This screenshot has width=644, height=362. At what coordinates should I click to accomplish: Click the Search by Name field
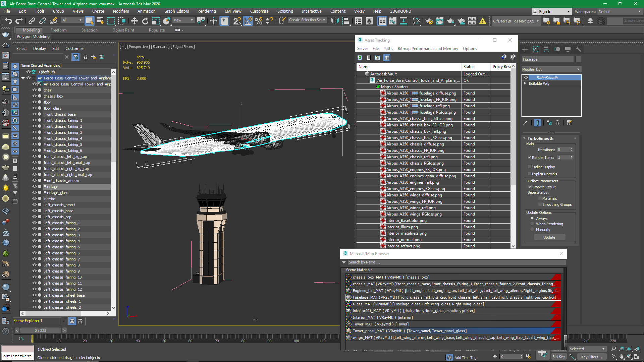456,262
